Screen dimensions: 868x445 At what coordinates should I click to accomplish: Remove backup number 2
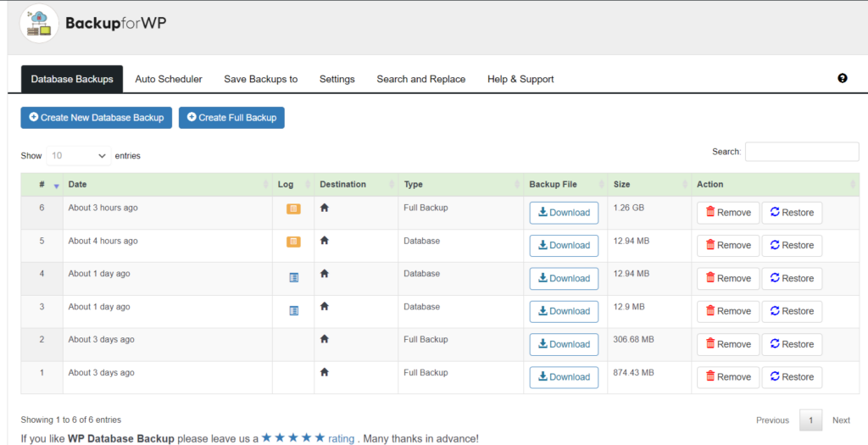click(x=728, y=344)
